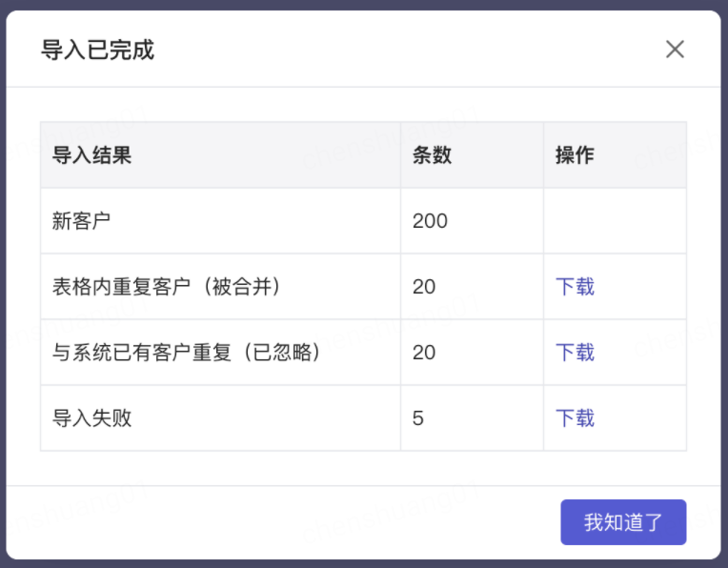728x568 pixels.
Task: Click the 操作 column header
Action: (x=575, y=154)
